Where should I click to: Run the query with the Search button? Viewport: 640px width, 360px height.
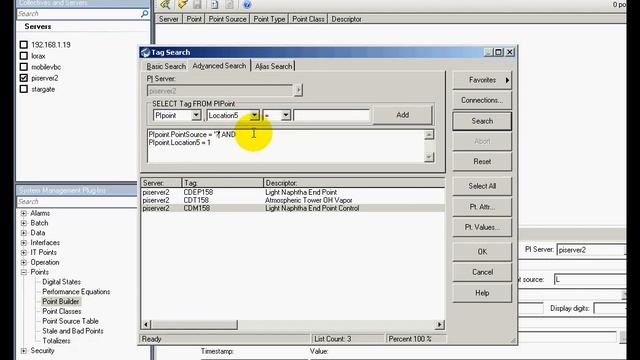[x=482, y=121]
